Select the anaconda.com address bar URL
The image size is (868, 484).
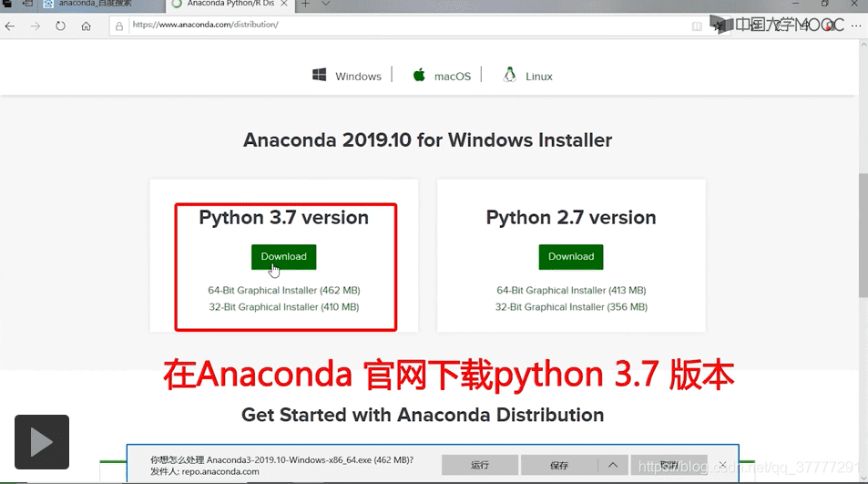[205, 25]
